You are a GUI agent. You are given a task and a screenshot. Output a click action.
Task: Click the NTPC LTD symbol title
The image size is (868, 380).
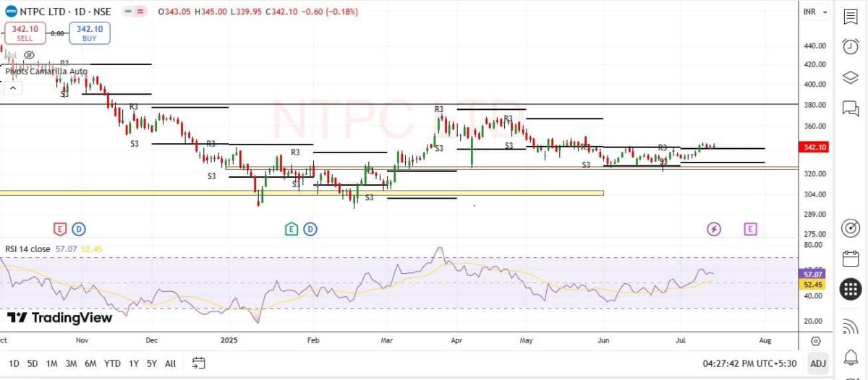(x=43, y=12)
